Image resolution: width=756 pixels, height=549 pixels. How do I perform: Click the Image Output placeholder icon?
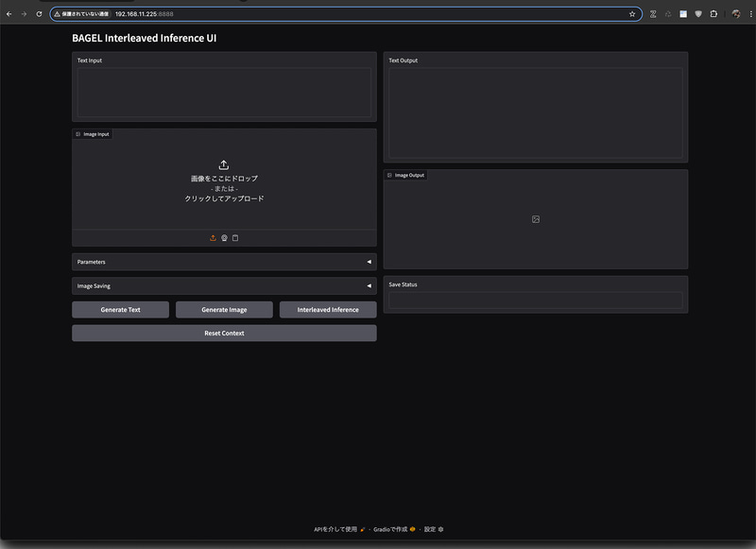click(536, 219)
